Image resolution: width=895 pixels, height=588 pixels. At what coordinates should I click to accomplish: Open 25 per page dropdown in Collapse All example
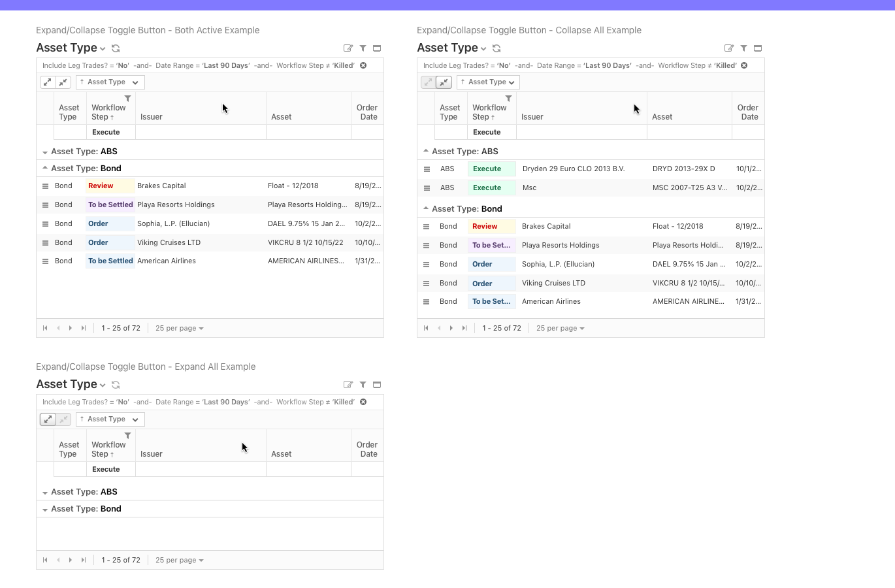point(560,329)
